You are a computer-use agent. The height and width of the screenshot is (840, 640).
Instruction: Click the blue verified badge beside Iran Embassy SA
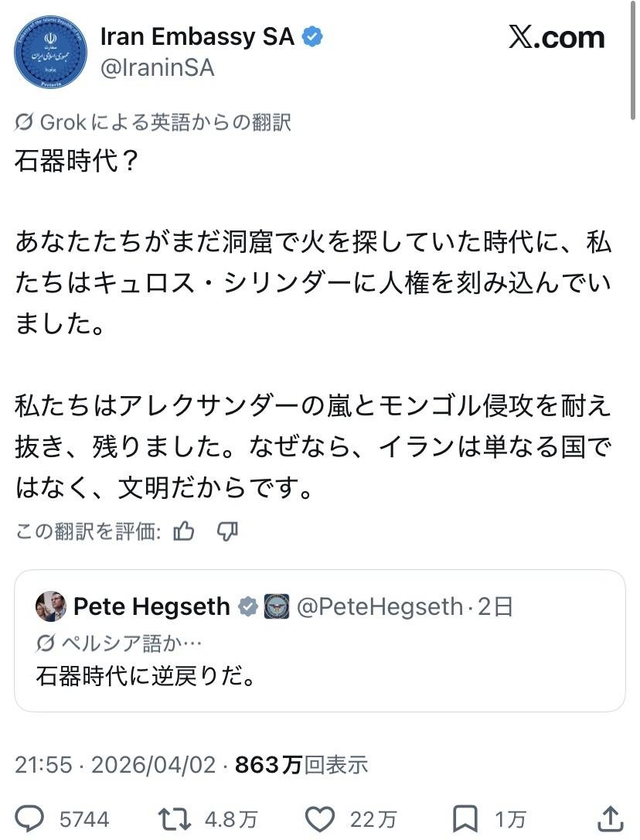pos(313,36)
